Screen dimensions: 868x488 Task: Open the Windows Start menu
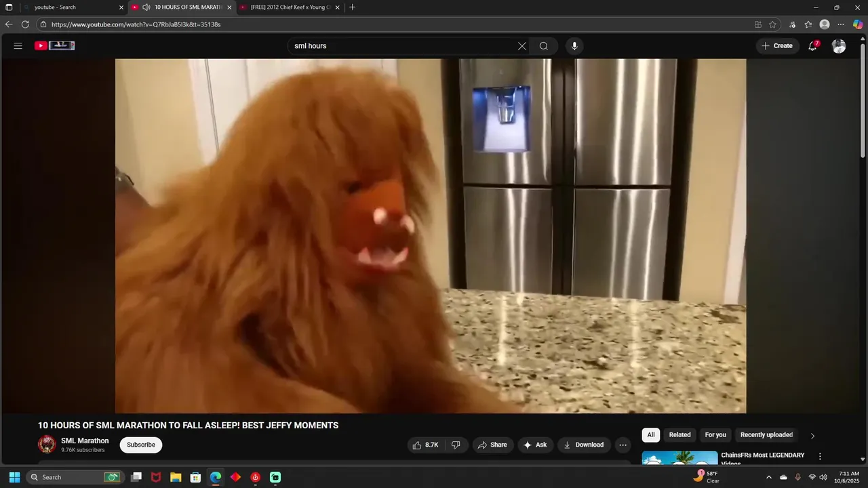point(14,477)
